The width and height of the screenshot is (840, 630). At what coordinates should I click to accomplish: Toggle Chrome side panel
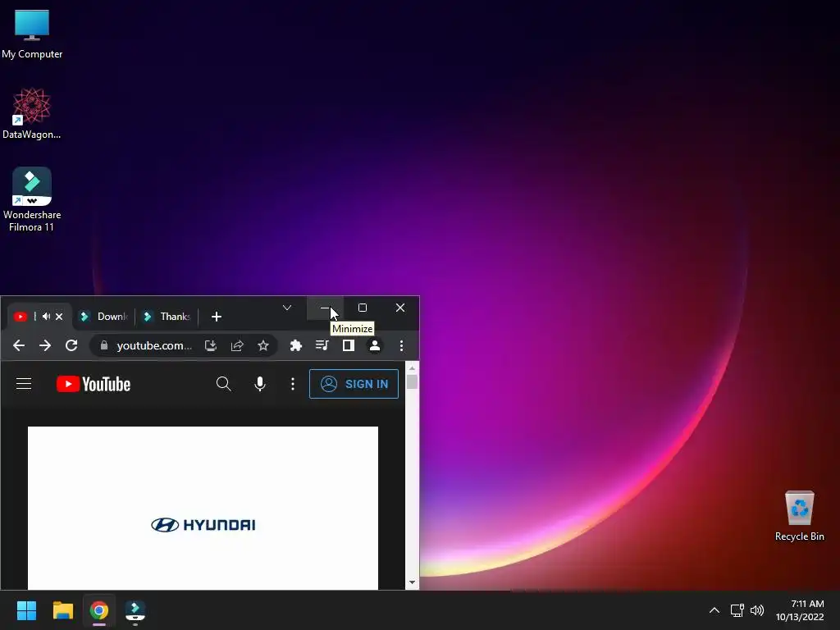pyautogui.click(x=348, y=345)
